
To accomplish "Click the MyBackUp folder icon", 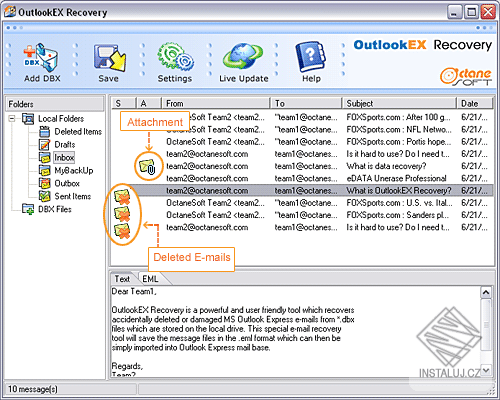I will 44,170.
